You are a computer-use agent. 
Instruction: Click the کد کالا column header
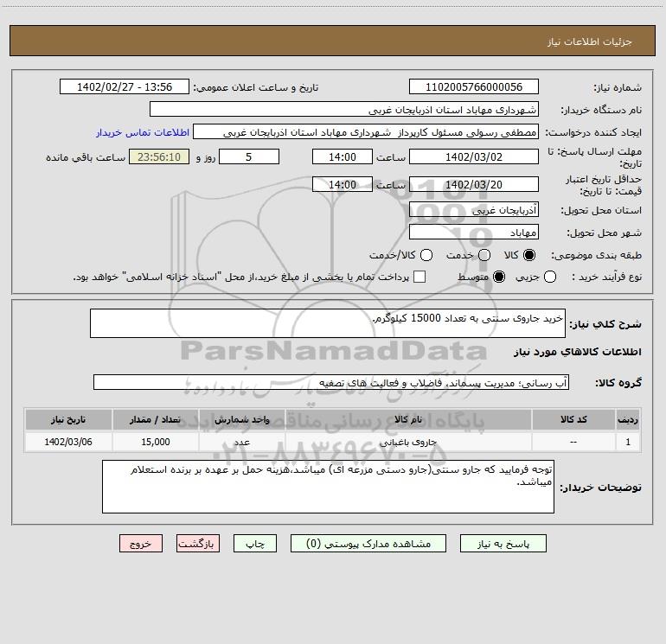[x=573, y=420]
